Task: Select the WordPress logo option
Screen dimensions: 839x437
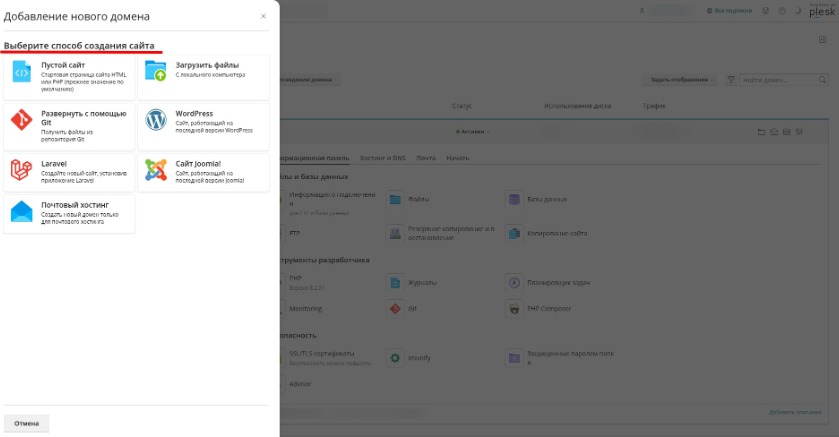Action: pyautogui.click(x=156, y=120)
